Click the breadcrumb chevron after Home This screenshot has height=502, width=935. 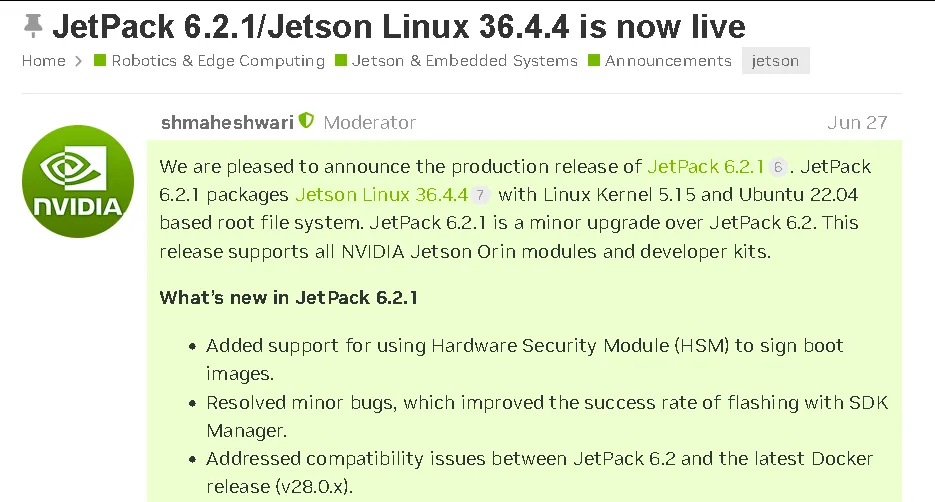[x=78, y=61]
